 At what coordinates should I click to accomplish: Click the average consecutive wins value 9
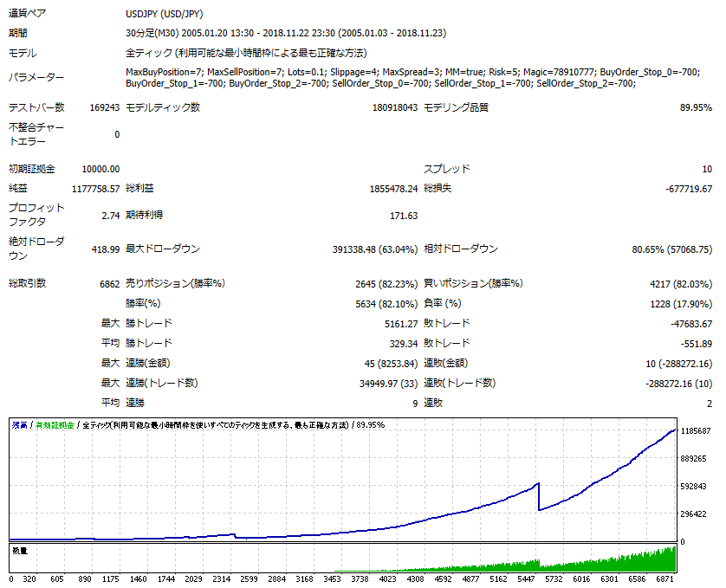coord(415,404)
